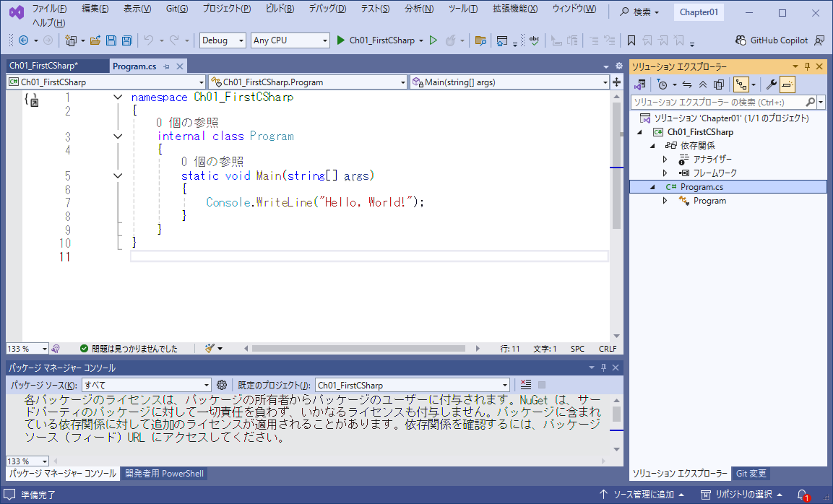Open the editor zoom 133 % dropdown
Image resolution: width=833 pixels, height=504 pixels.
click(x=27, y=348)
